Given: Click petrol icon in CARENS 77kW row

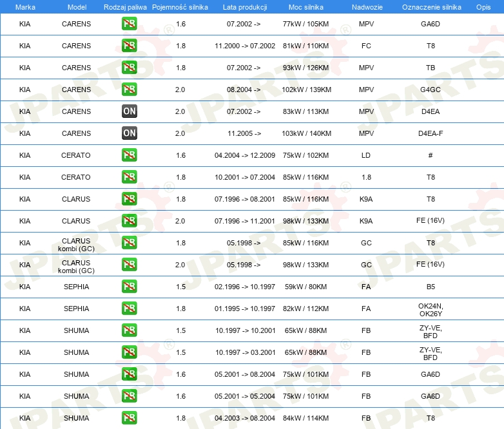Looking at the screenshot, I should point(129,24).
